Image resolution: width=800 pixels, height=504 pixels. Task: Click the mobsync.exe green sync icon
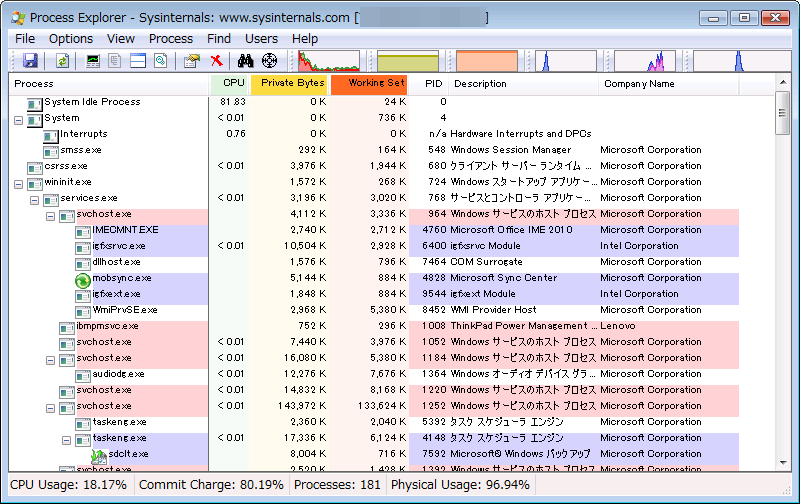point(83,281)
